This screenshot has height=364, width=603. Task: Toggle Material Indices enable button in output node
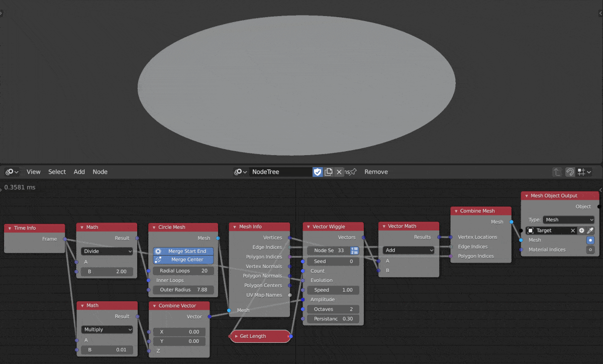590,250
